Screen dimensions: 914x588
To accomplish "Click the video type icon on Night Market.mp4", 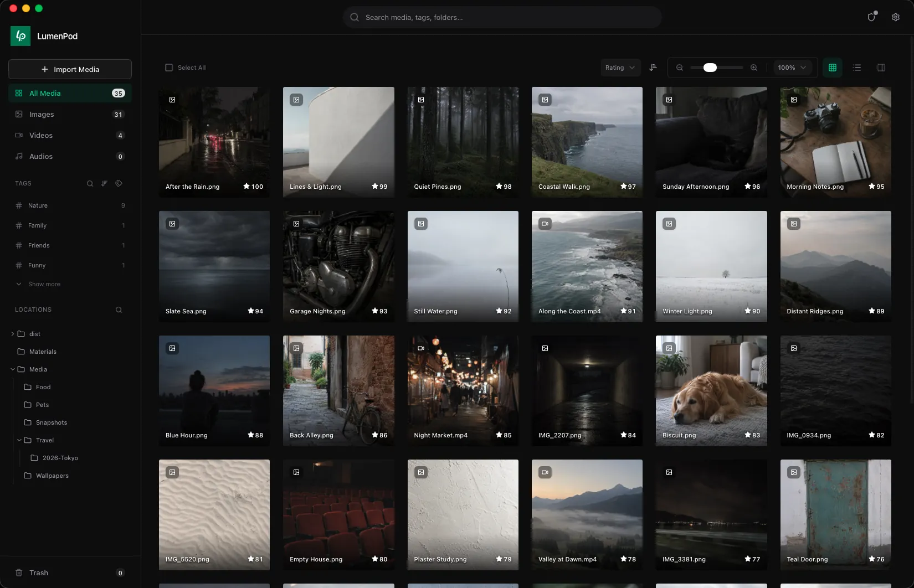I will [x=421, y=348].
